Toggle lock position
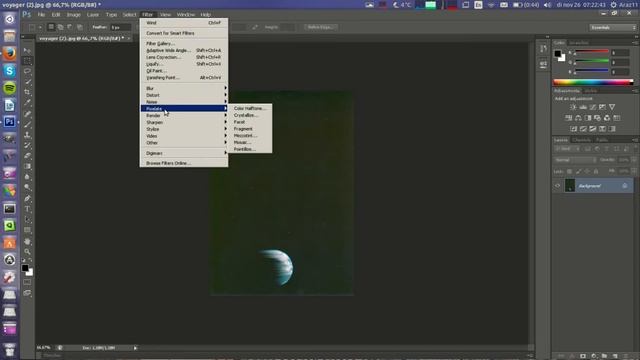This screenshot has width=640, height=360. [x=587, y=171]
